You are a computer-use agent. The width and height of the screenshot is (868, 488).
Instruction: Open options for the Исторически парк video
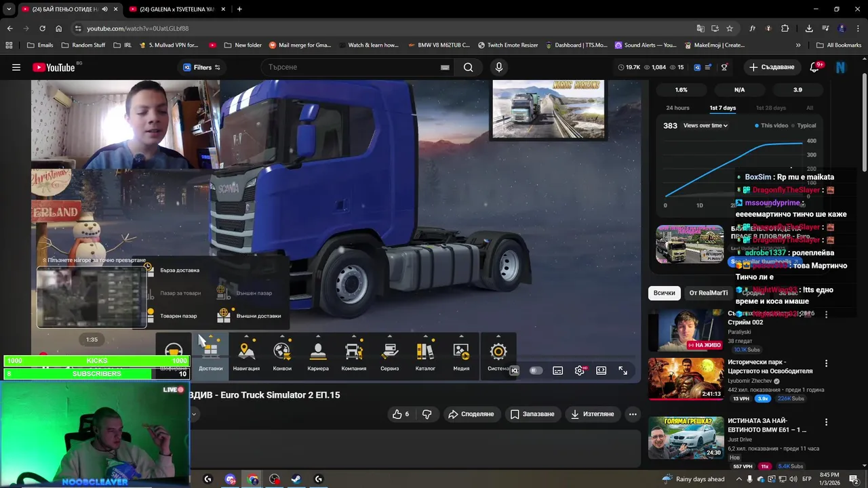coord(826,363)
